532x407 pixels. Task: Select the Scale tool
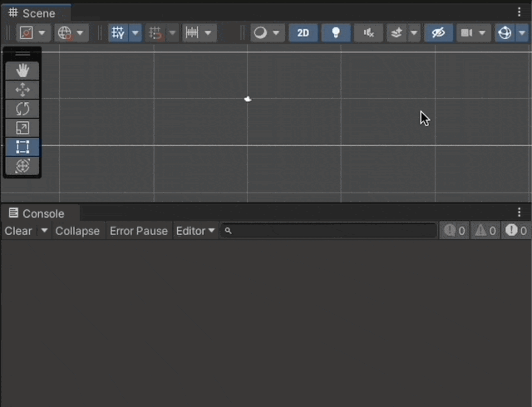[22, 128]
